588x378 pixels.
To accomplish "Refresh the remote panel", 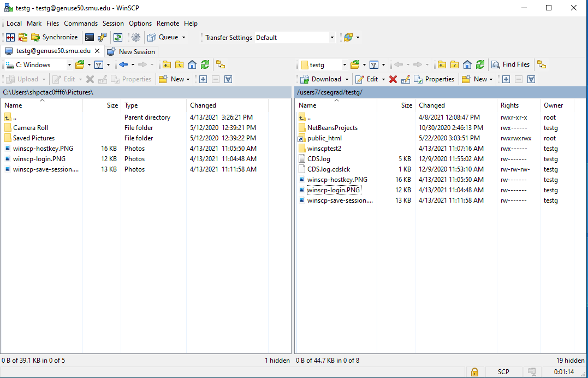I will coord(480,65).
